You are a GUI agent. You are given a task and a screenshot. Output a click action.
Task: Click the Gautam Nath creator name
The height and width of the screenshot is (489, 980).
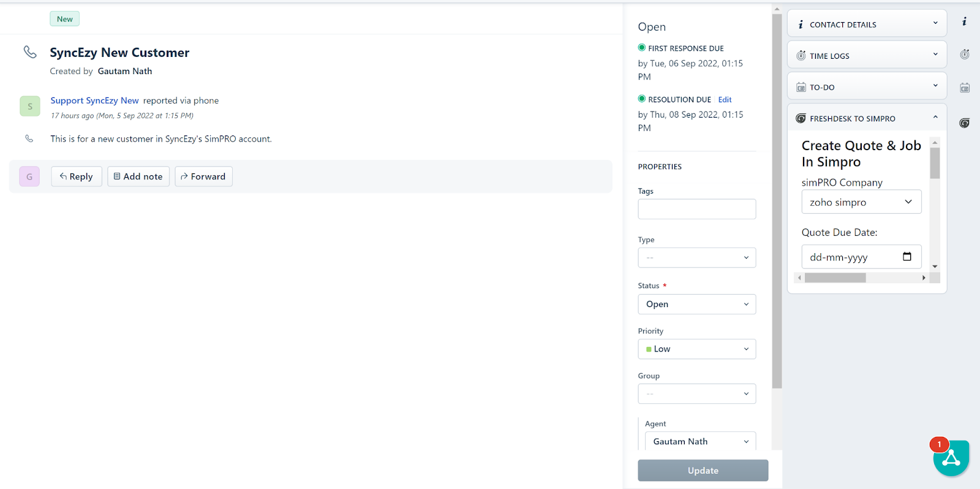tap(125, 71)
